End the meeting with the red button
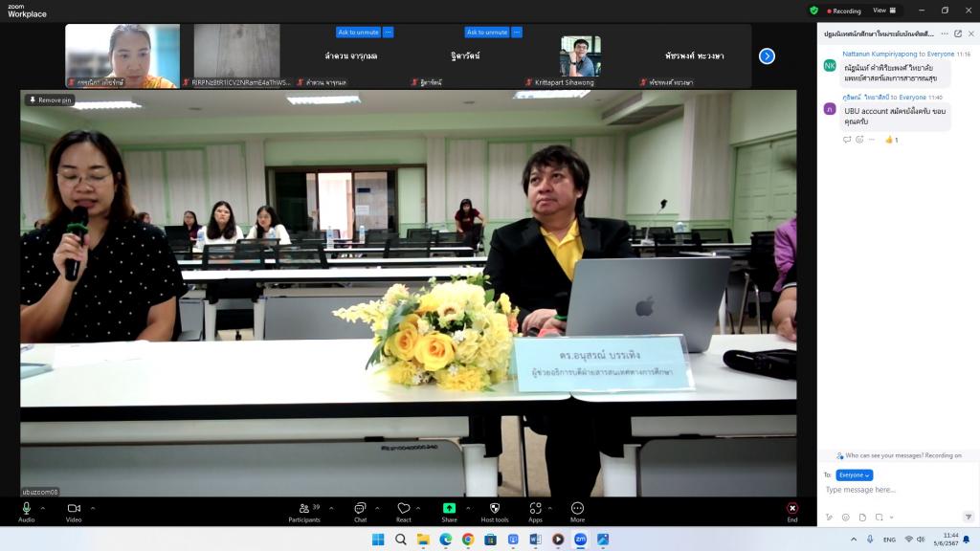Image resolution: width=980 pixels, height=551 pixels. pos(791,512)
